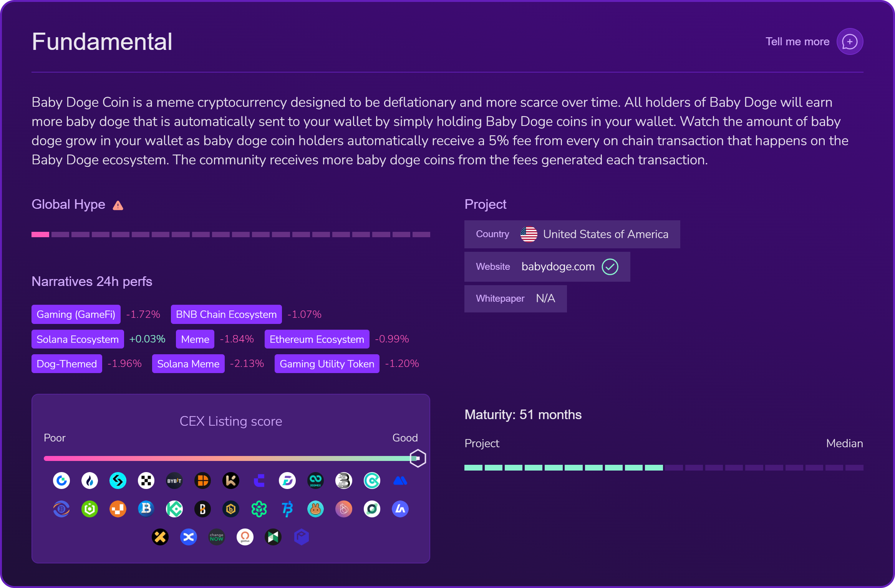Click the OKX checkered exchange icon
895x588 pixels.
(x=146, y=481)
